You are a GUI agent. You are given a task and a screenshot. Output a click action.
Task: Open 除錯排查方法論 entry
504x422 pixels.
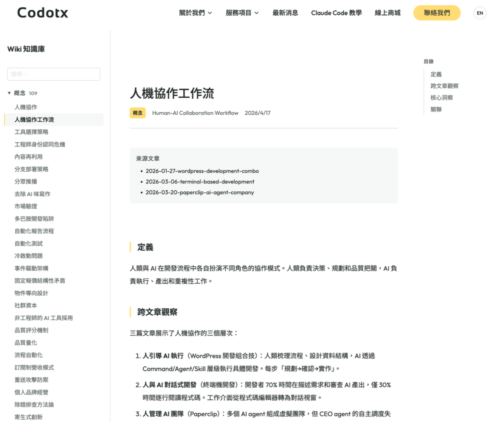[34, 405]
